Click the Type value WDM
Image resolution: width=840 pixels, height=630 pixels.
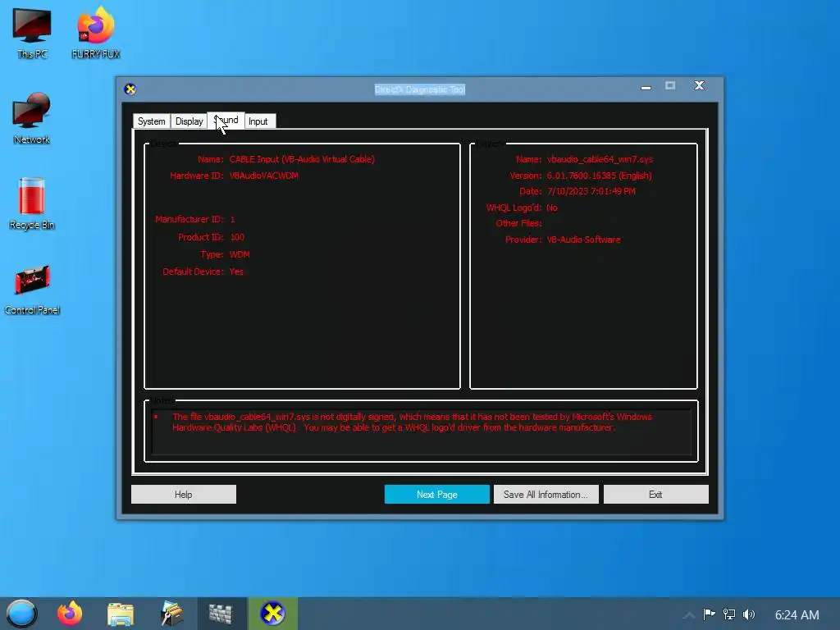coord(240,254)
